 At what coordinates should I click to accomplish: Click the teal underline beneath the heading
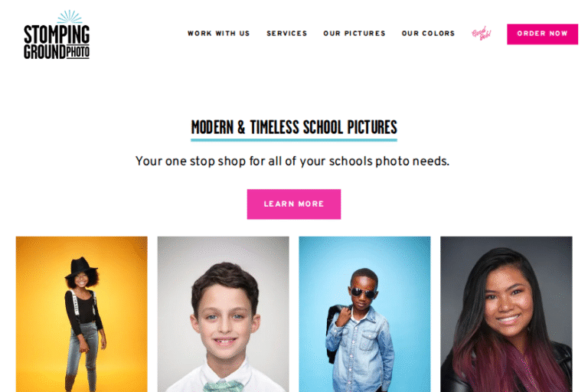(294, 140)
